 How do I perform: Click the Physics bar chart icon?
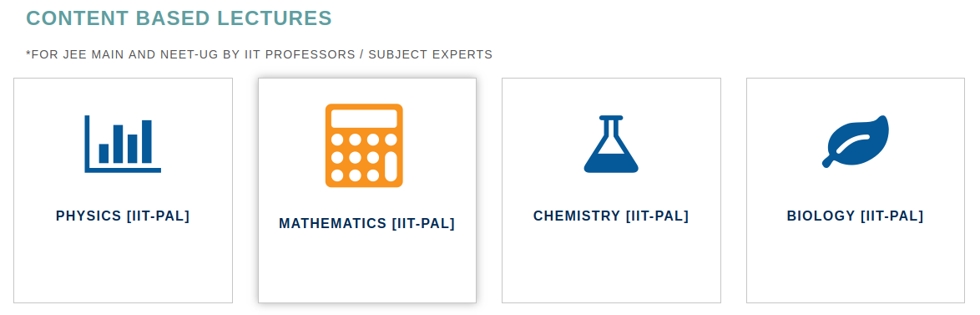click(123, 144)
